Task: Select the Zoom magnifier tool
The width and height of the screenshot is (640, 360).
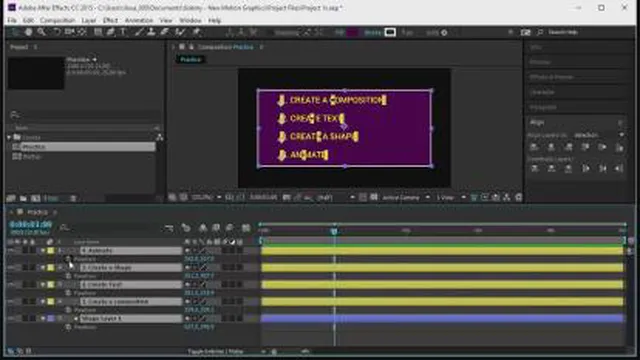Action: click(41, 32)
